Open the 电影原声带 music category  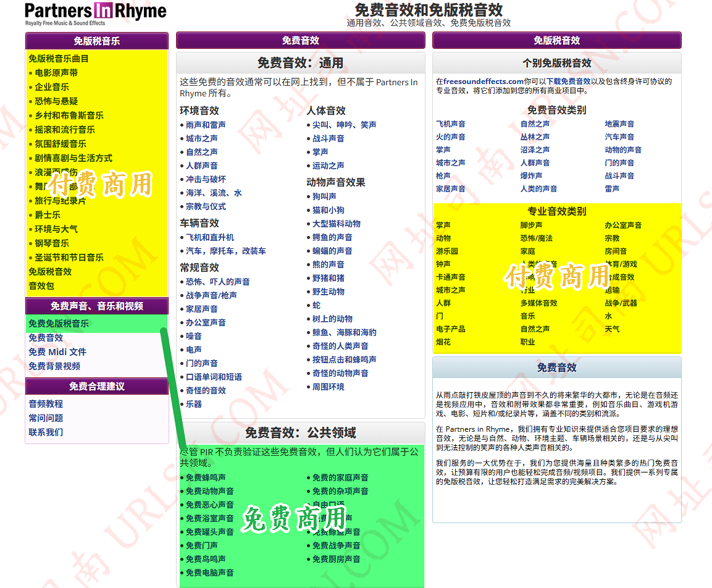[x=56, y=73]
